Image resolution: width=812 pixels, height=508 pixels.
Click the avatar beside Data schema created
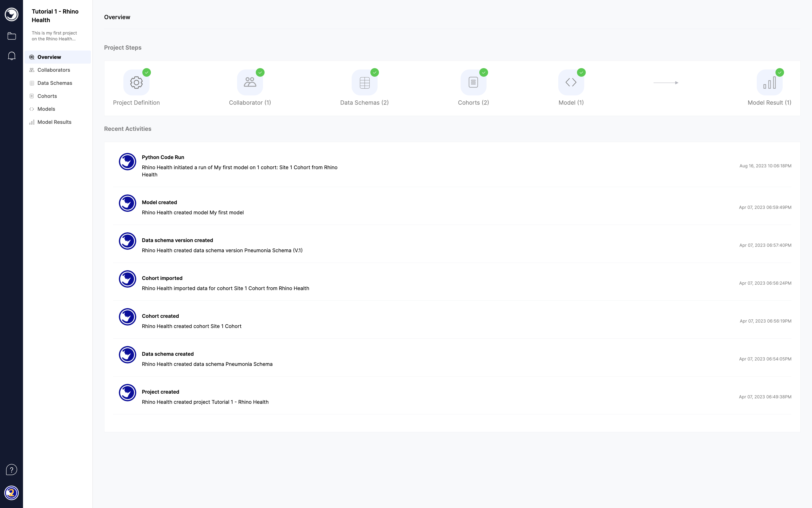point(127,355)
